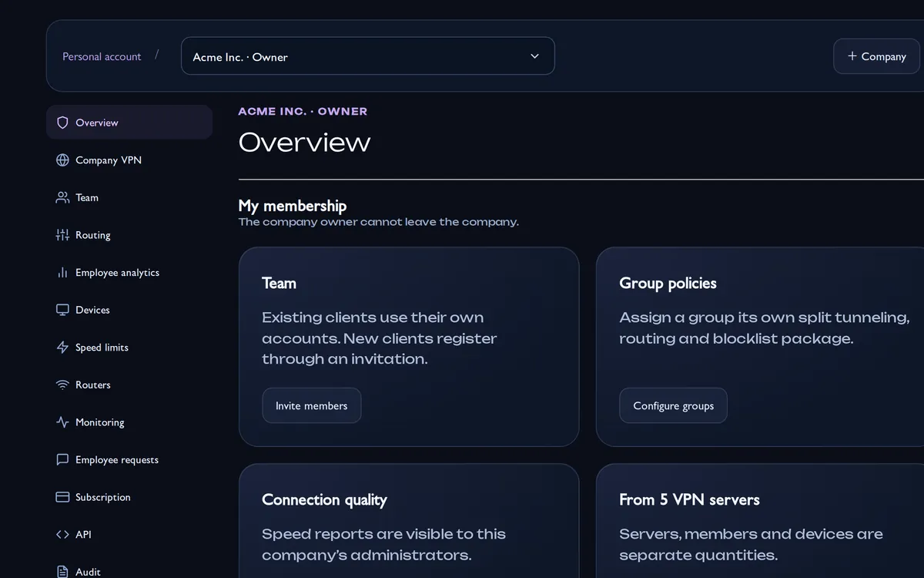The image size is (924, 578).
Task: Select Speed limits from sidebar menu
Action: 129,348
